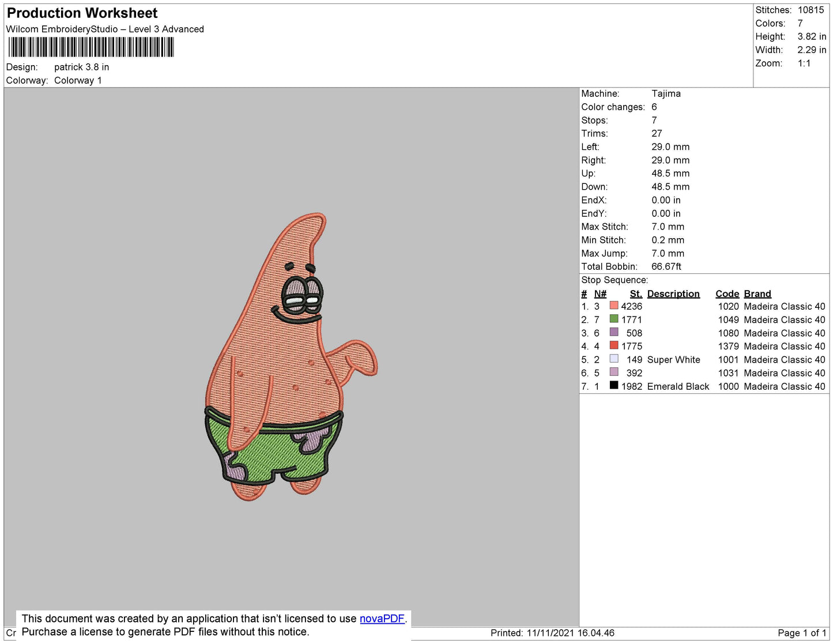The width and height of the screenshot is (833, 644).
Task: Click the Production Worksheet title
Action: (x=82, y=13)
